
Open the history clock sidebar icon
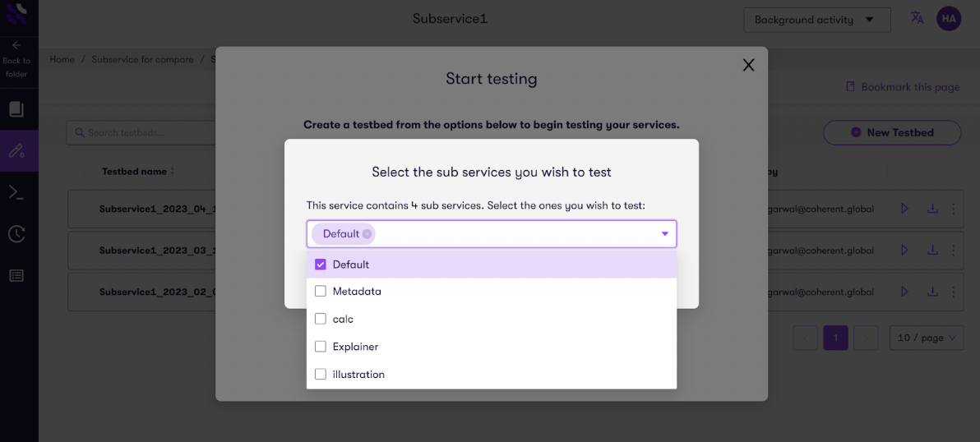click(x=16, y=234)
